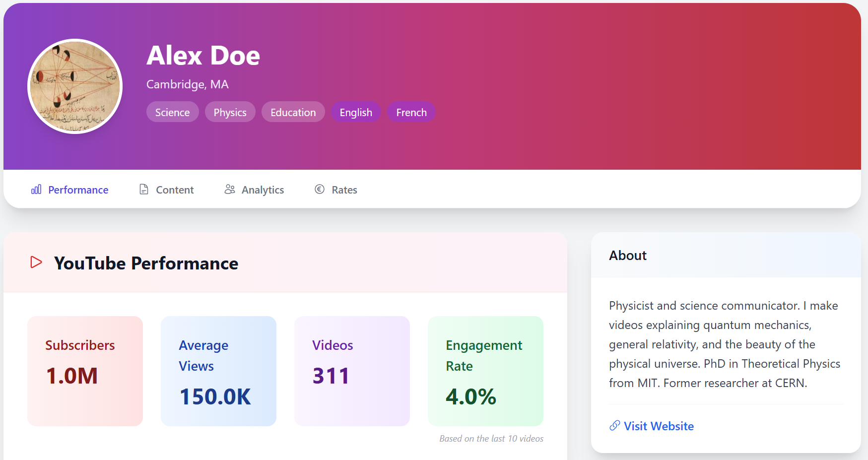
Task: Click the Engagement Rate 4.0% card
Action: point(485,371)
